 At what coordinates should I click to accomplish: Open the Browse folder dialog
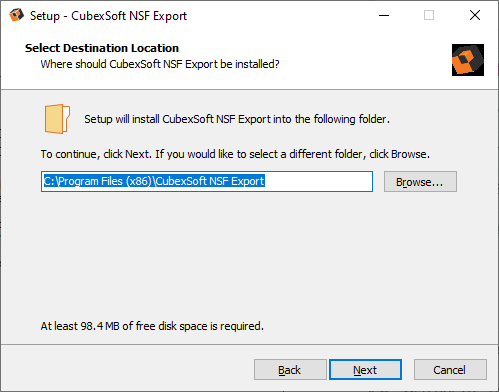[420, 182]
